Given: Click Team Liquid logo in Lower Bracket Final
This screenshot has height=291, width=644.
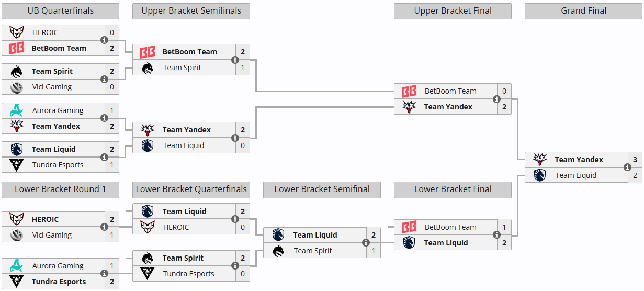Looking at the screenshot, I should pyautogui.click(x=409, y=243).
